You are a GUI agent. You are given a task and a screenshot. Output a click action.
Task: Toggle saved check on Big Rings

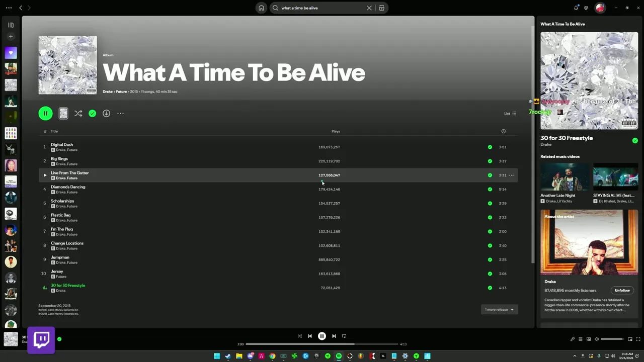pos(490,161)
